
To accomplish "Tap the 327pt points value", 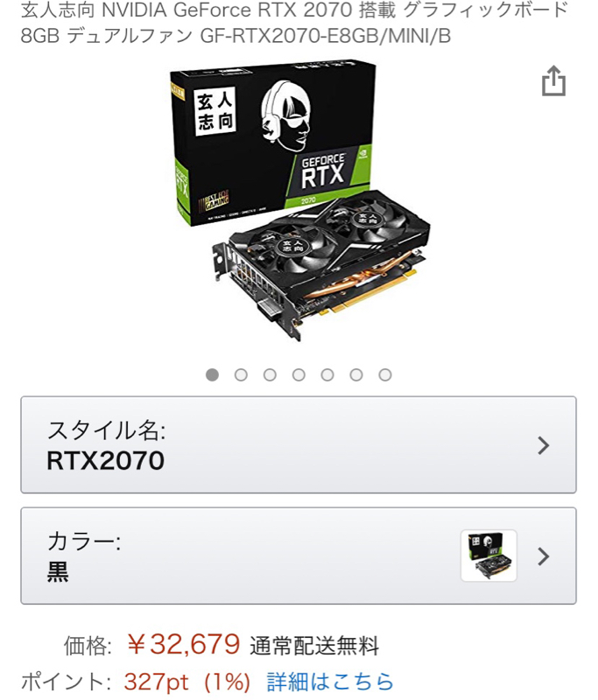I will 157,682.
